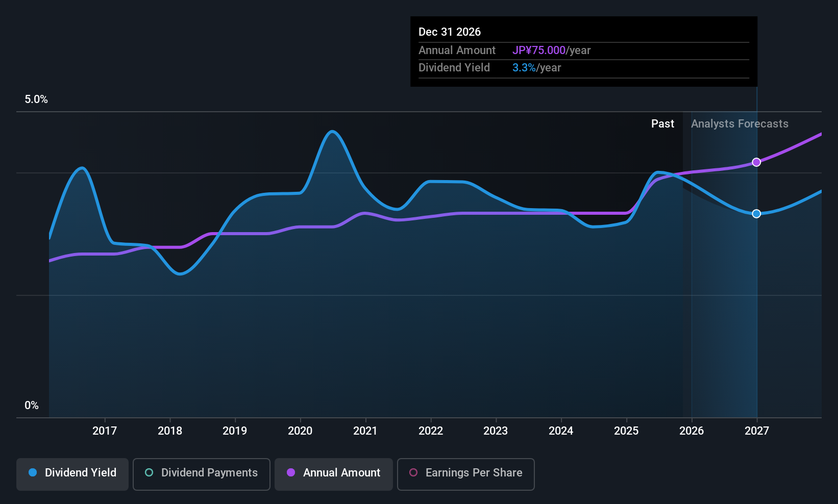Viewport: 838px width, 504px height.
Task: Switch to the Past section of the chart
Action: pyautogui.click(x=662, y=123)
